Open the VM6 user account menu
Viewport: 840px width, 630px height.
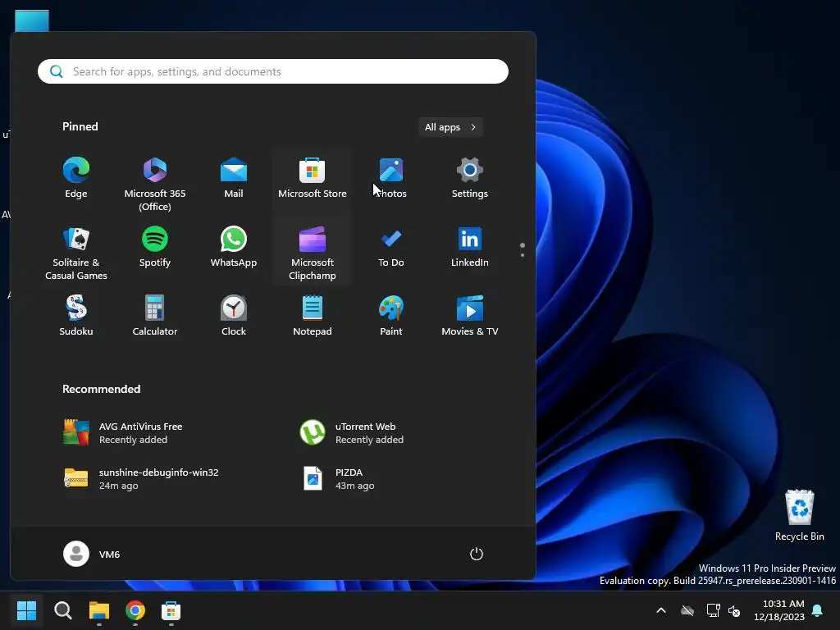[x=92, y=554]
